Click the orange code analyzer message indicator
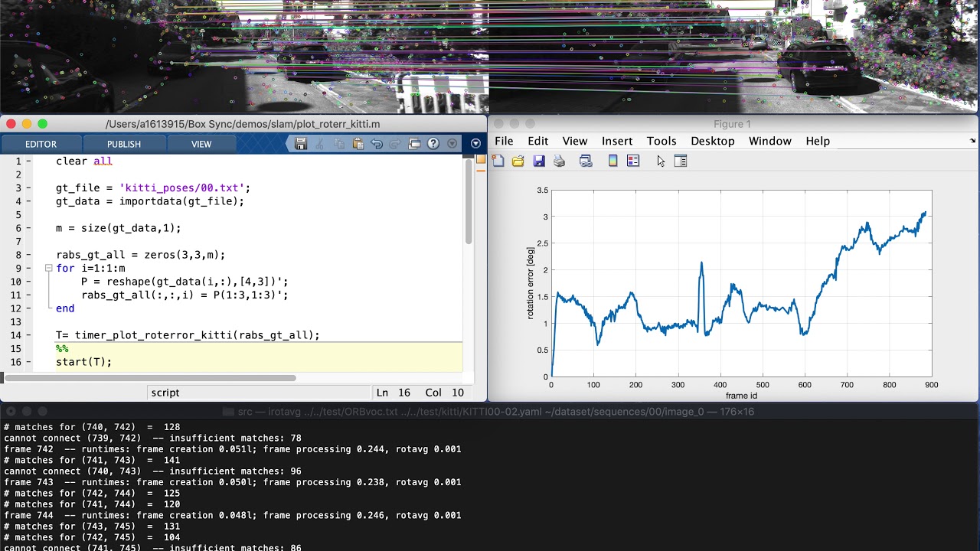Image resolution: width=980 pixels, height=551 pixels. 481,159
